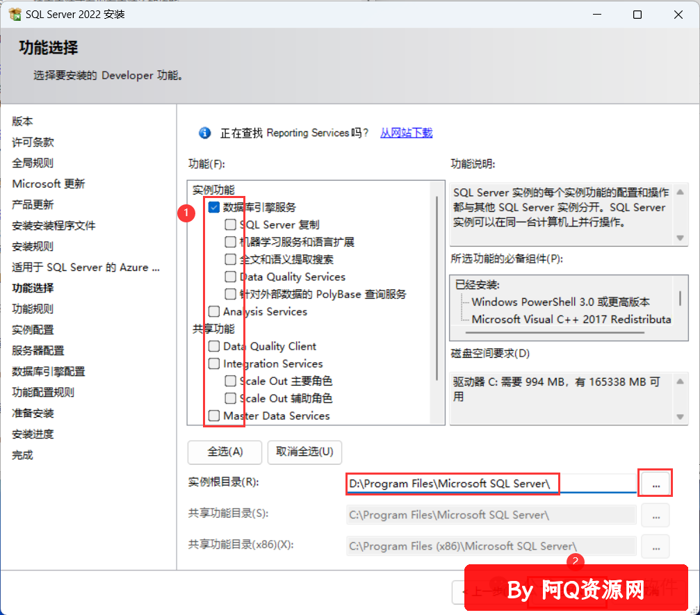Viewport: 700px width, 615px height.
Task: Tick the Data Quality Client checkbox
Action: click(214, 346)
